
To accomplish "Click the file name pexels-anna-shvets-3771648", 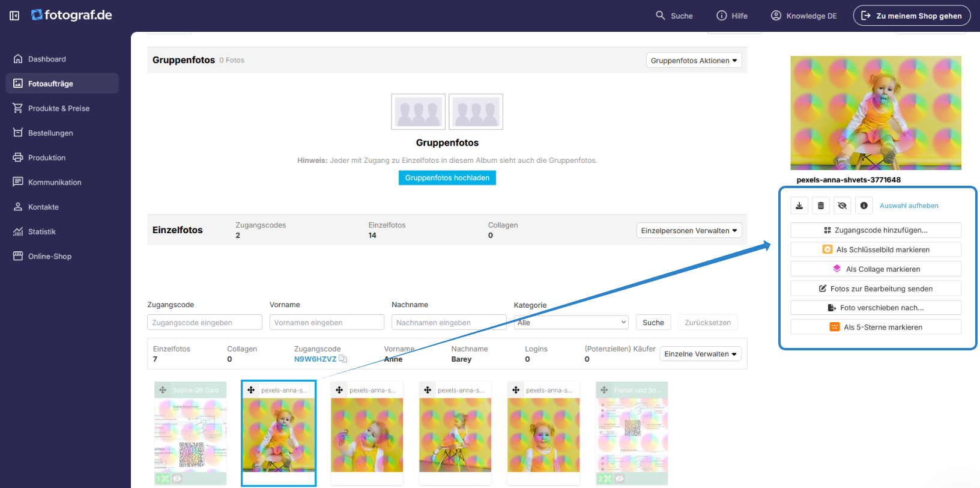I will [x=848, y=180].
